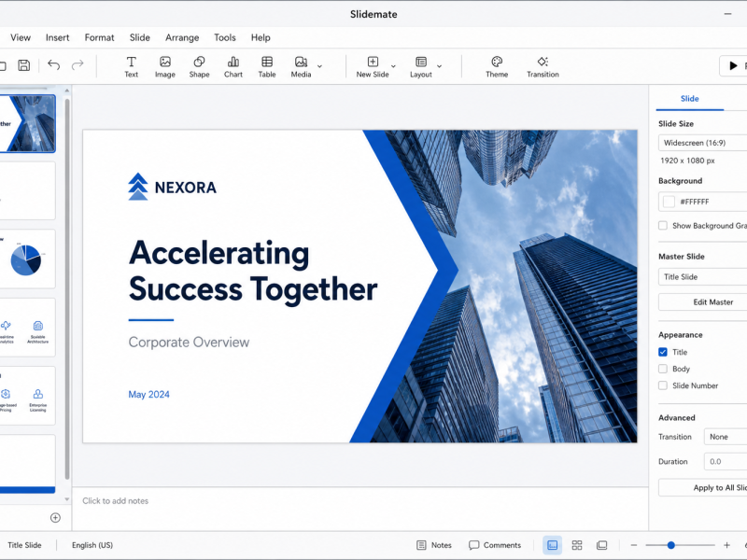The image size is (747, 560).
Task: Redo the last action
Action: [x=78, y=64]
